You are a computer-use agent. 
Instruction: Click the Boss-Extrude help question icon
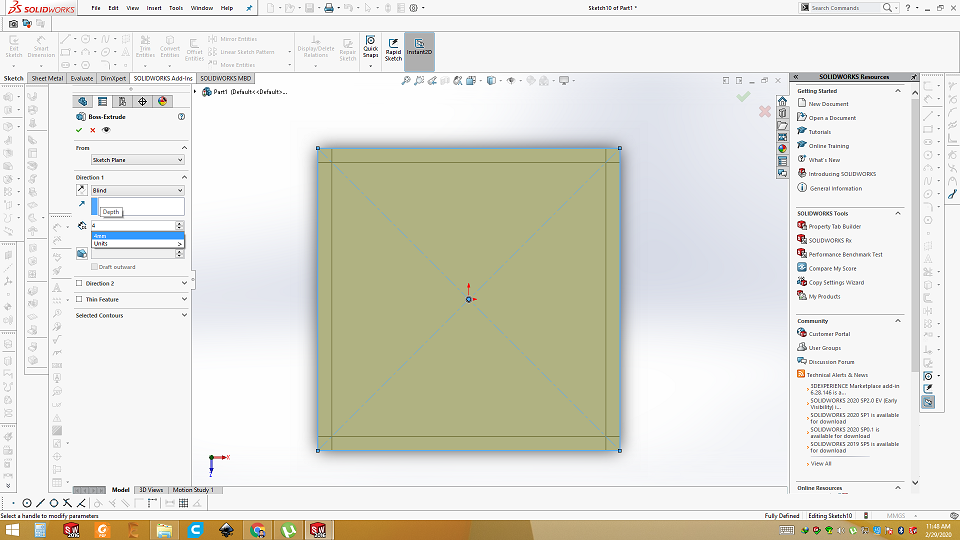coord(181,116)
